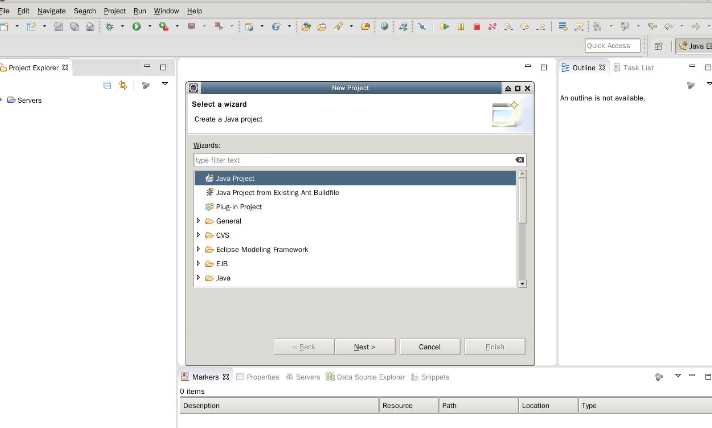Viewport: 712px width, 428px height.
Task: Click the Location column header
Action: [548, 405]
